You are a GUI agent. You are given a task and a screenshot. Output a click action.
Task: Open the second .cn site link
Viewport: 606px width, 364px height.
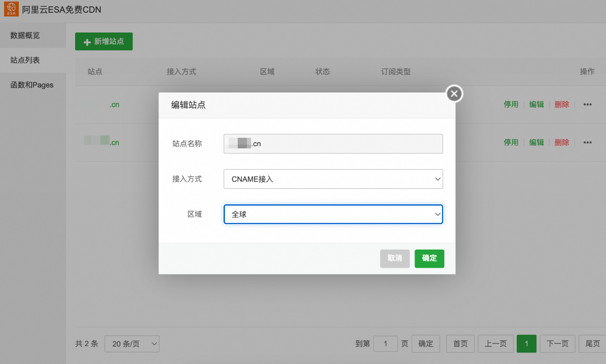(102, 142)
